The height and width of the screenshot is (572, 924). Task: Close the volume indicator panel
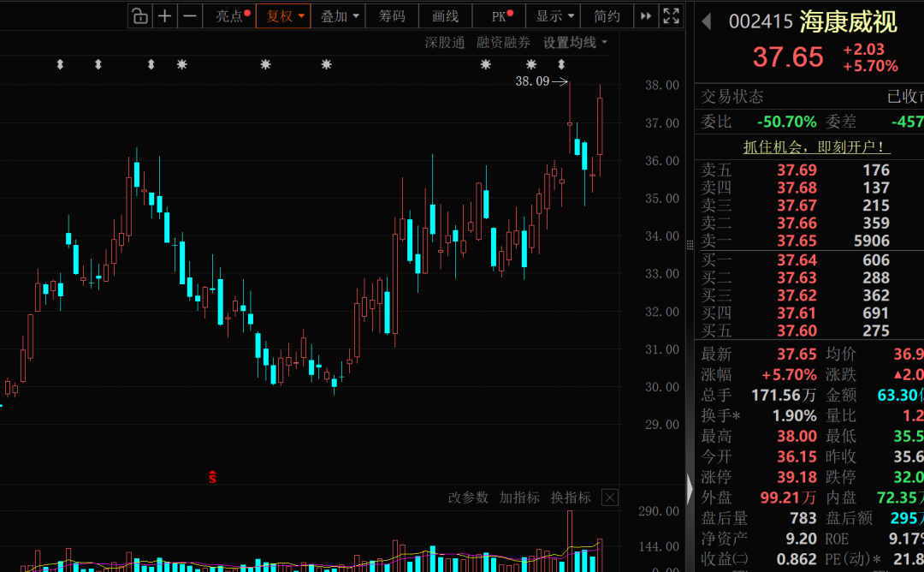point(610,498)
